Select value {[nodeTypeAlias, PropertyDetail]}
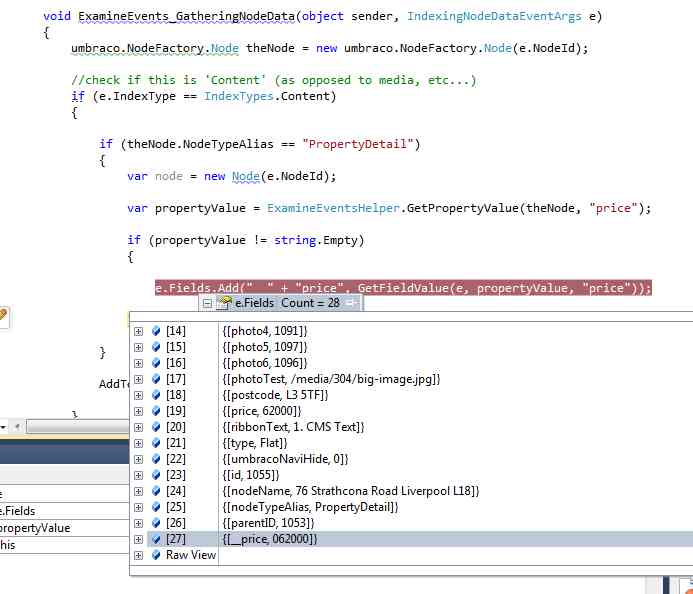 point(310,507)
